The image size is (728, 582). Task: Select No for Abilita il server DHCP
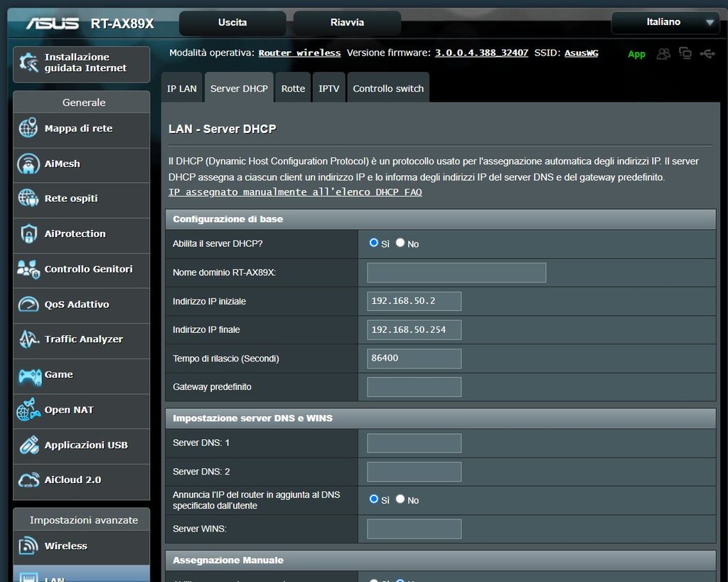(x=400, y=243)
